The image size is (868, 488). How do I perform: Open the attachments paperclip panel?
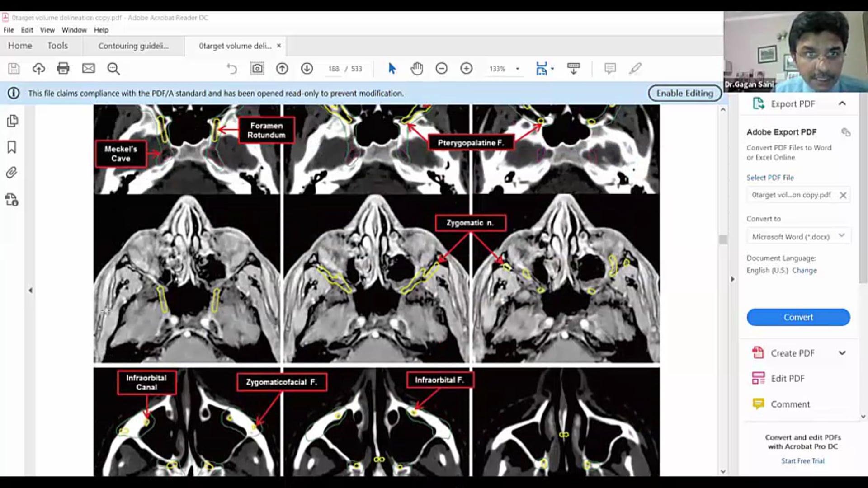pos(11,172)
